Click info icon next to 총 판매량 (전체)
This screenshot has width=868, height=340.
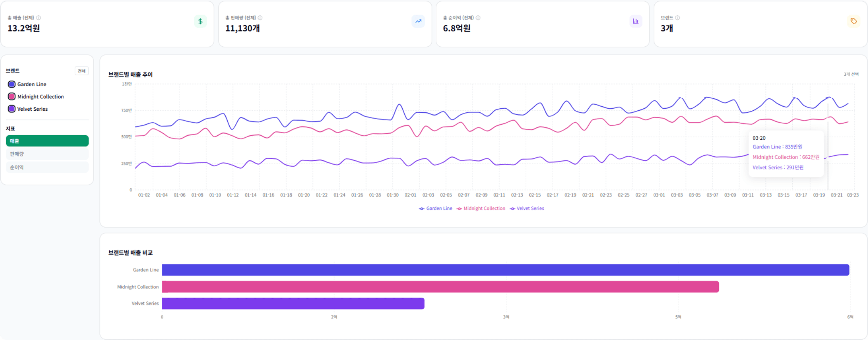(x=260, y=18)
